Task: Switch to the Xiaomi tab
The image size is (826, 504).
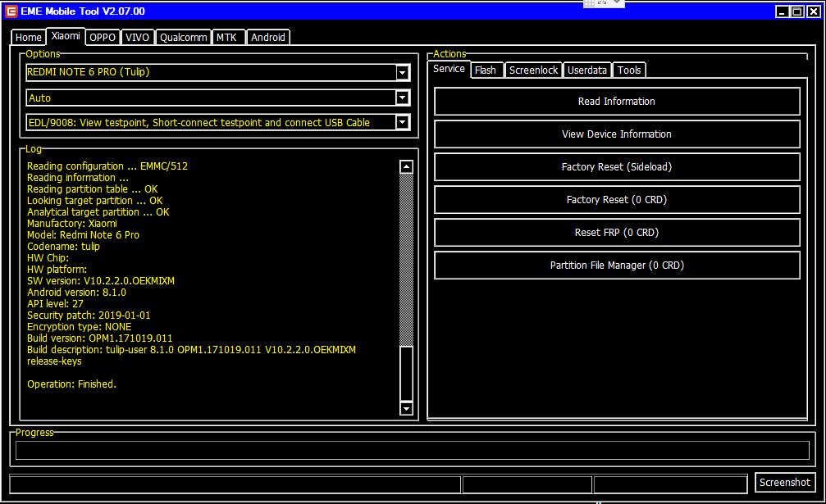Action: 66,36
